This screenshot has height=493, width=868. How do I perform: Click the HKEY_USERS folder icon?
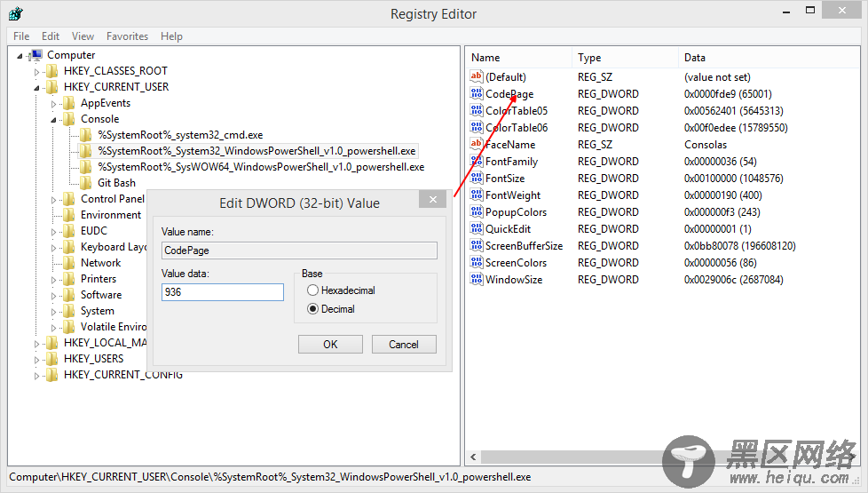coord(52,359)
